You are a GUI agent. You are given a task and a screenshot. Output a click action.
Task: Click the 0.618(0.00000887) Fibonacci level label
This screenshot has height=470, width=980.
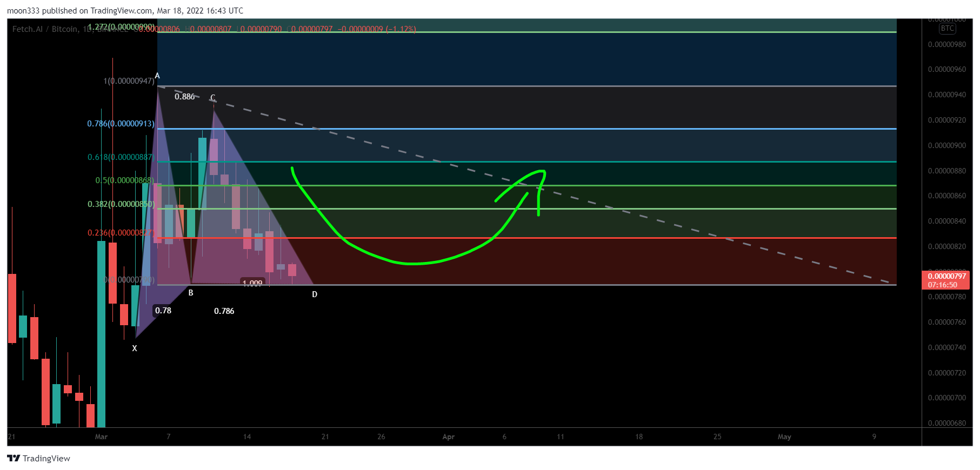coord(121,157)
